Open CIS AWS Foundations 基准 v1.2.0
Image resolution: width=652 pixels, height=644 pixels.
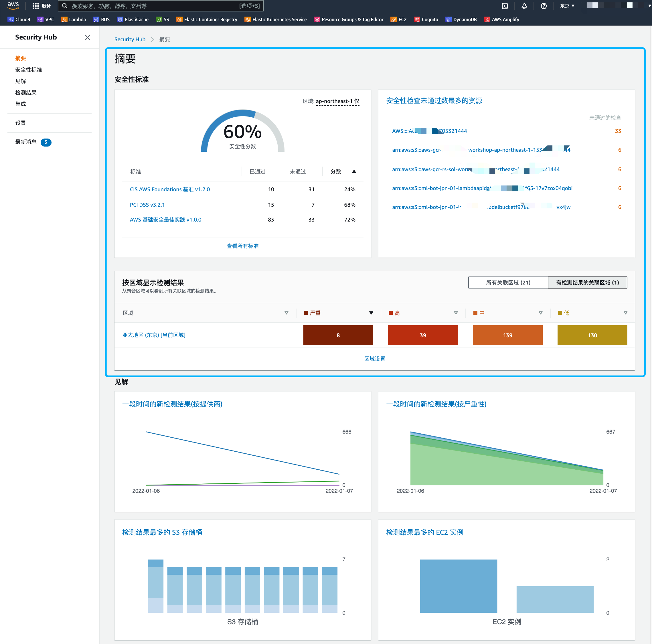click(170, 189)
